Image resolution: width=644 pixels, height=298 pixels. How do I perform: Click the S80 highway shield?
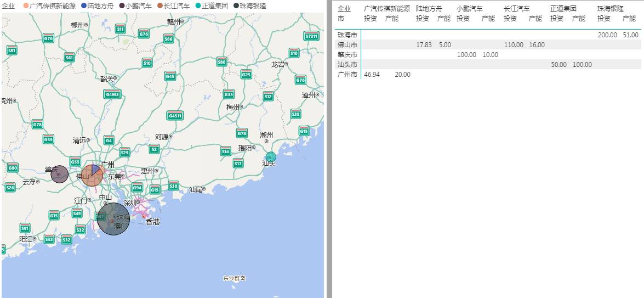tap(222, 61)
